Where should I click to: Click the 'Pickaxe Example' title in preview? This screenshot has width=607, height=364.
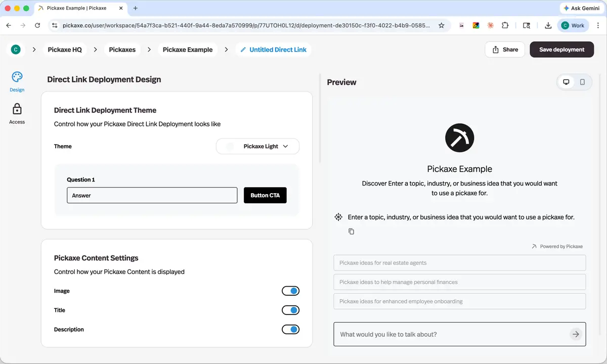click(460, 169)
